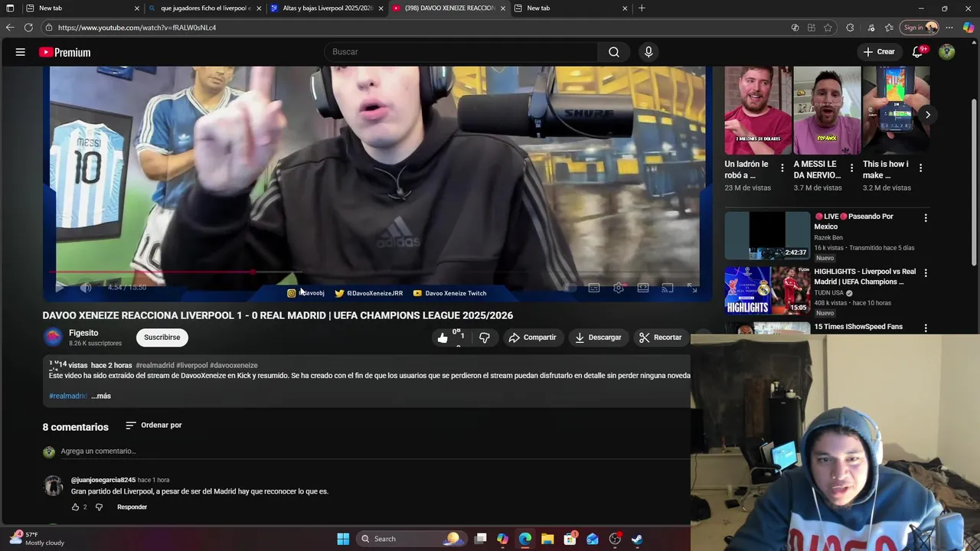980x551 pixels.
Task: Open the #realmadrid hashtag link below description
Action: pyautogui.click(x=68, y=396)
